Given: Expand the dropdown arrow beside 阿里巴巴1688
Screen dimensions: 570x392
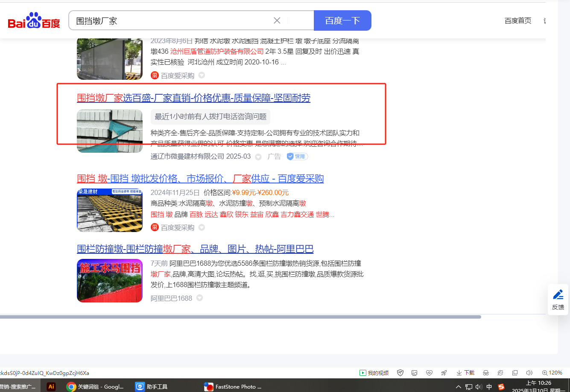Looking at the screenshot, I should point(199,298).
